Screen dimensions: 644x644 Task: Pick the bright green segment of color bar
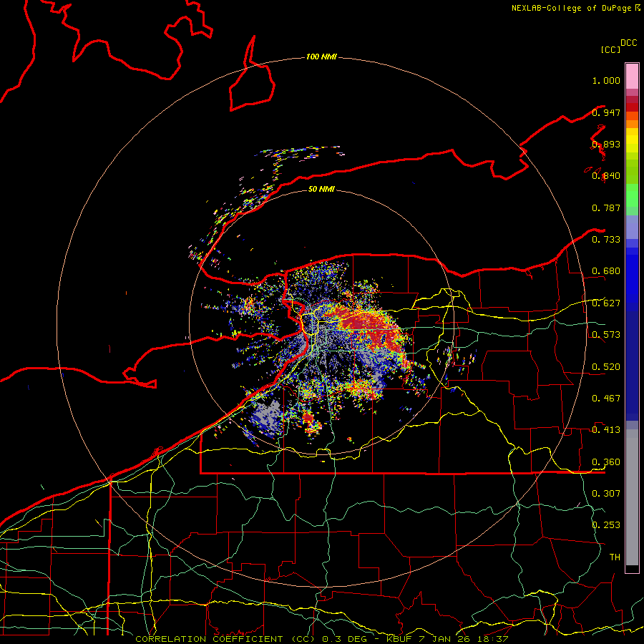pyautogui.click(x=632, y=195)
